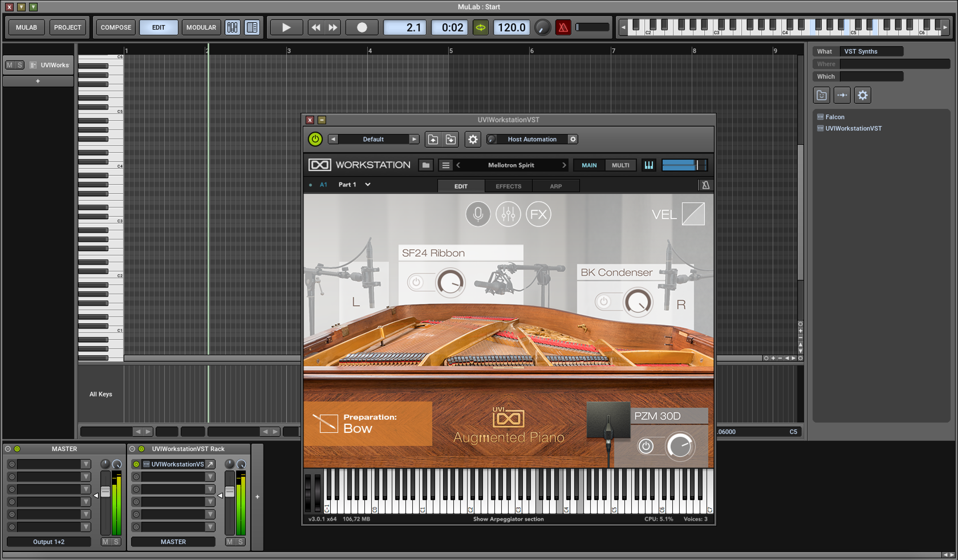Viewport: 958px width, 560px height.
Task: Open the UVI Workstation folder browser icon
Action: click(x=426, y=165)
